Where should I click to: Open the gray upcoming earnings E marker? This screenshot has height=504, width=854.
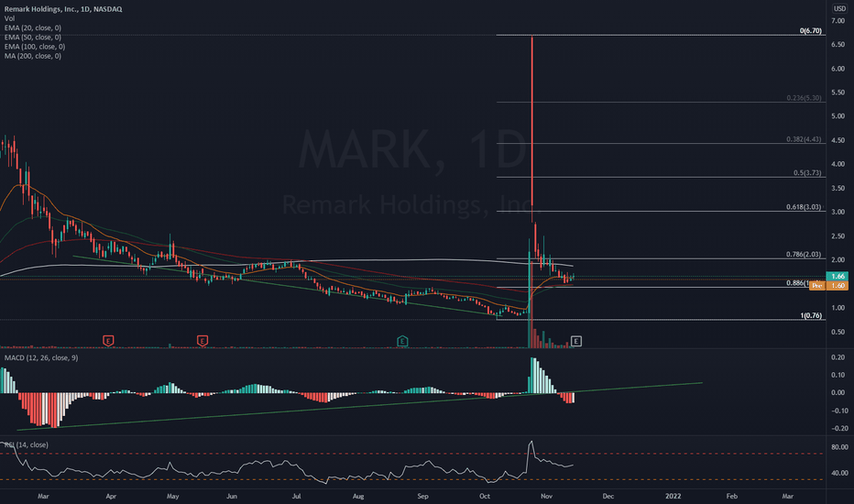pyautogui.click(x=575, y=341)
